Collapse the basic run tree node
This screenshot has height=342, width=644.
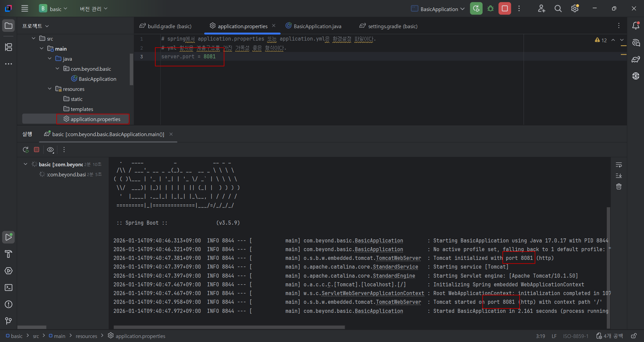point(25,164)
